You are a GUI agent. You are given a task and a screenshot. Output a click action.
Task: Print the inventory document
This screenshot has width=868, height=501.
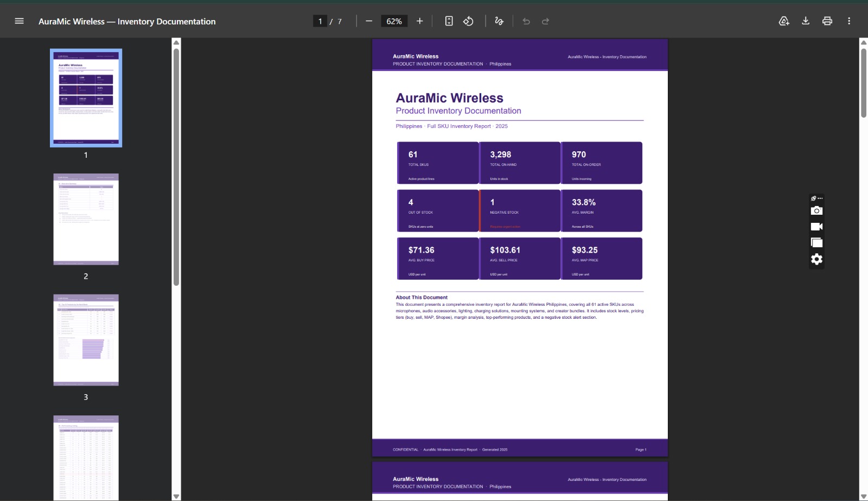(x=827, y=21)
